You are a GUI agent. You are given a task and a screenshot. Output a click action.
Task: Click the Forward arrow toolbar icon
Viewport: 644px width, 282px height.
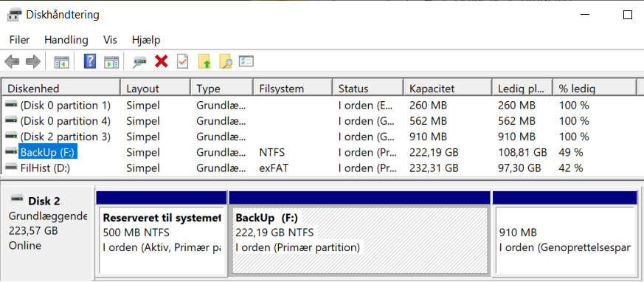pyautogui.click(x=33, y=62)
